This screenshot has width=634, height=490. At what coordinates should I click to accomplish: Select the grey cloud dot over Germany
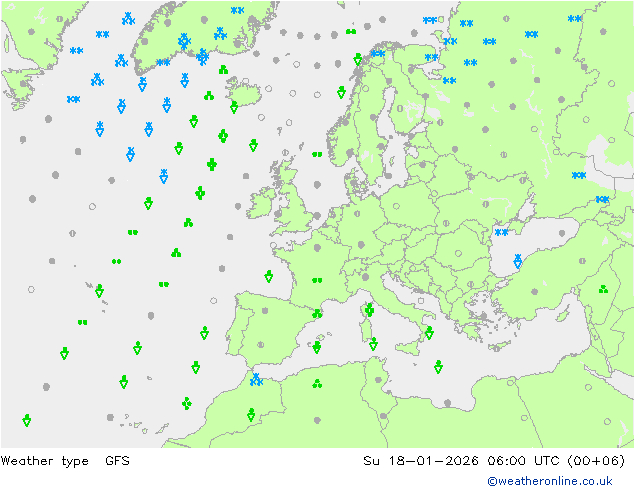(361, 245)
